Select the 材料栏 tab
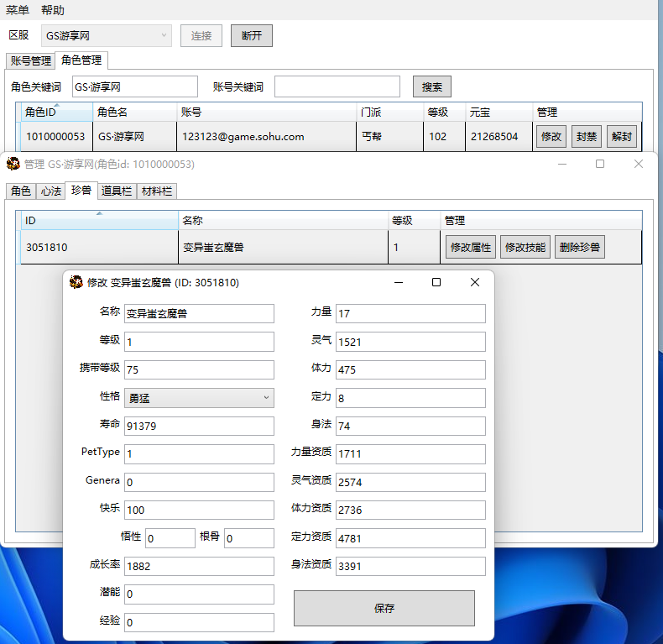 click(155, 191)
